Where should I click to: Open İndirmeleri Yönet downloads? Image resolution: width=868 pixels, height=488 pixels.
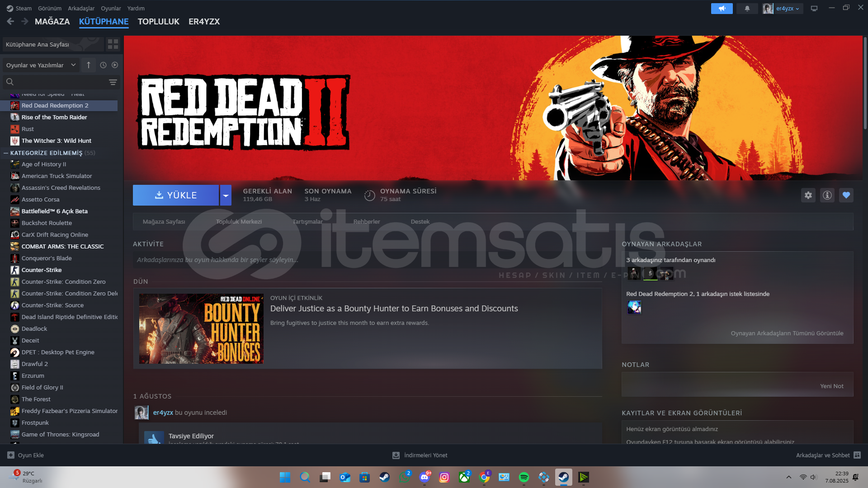point(420,455)
